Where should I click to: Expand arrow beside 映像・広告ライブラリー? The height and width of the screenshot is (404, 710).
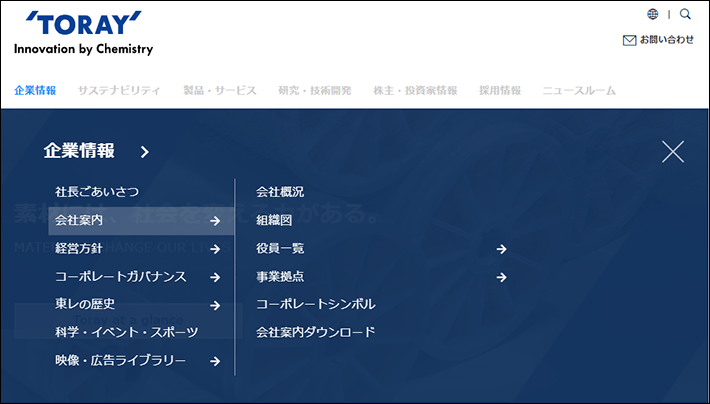[215, 361]
